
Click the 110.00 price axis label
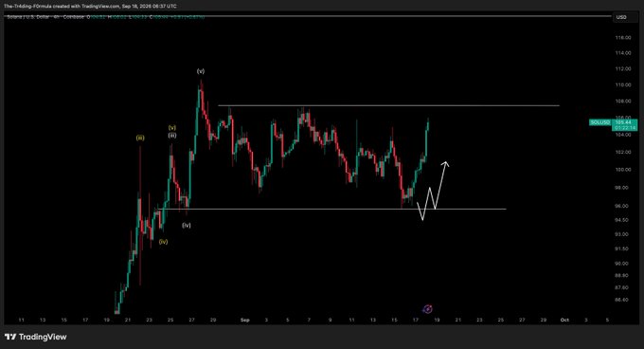[623, 84]
